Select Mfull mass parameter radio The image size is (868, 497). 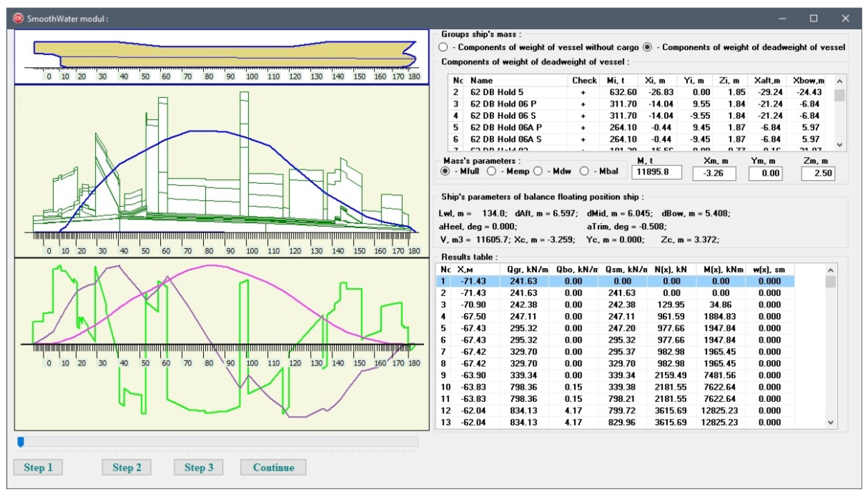coord(445,171)
